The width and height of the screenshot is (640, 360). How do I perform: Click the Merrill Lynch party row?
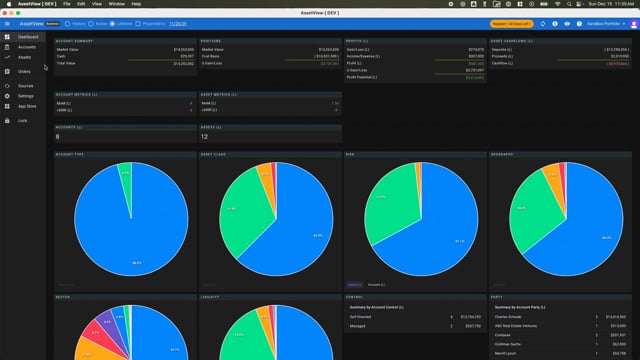[560, 353]
